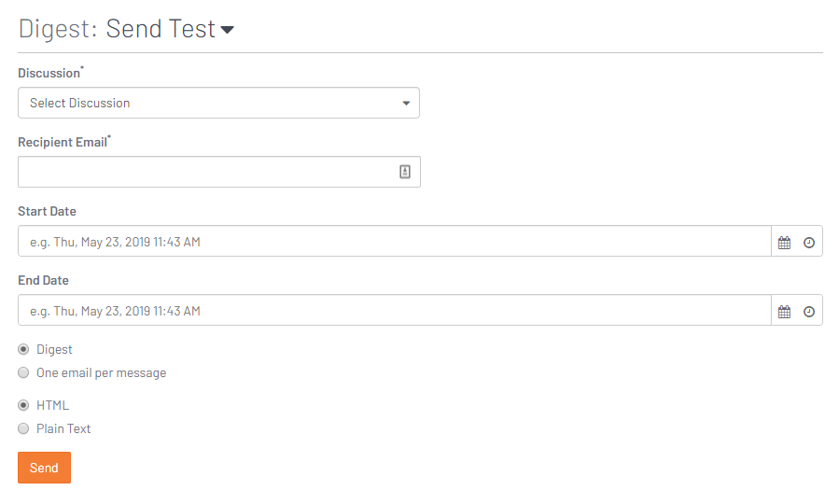Open the End Date calendar picker icon
839x504 pixels.
(x=784, y=312)
